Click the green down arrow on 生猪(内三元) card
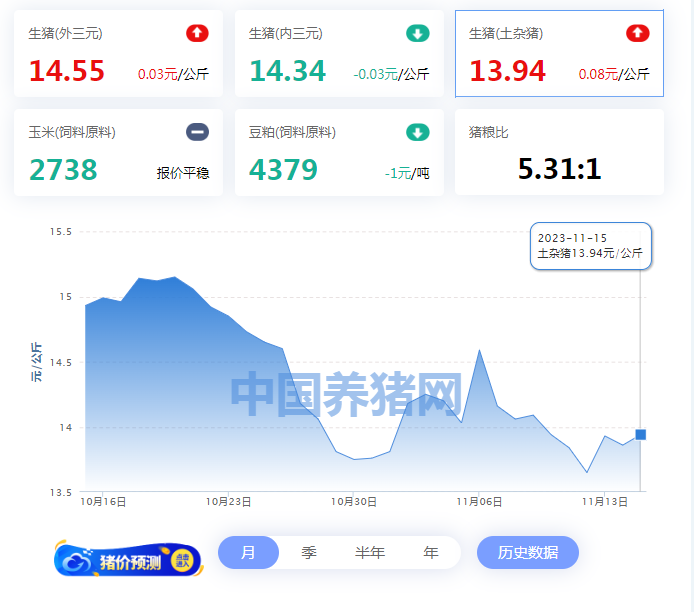 [417, 33]
